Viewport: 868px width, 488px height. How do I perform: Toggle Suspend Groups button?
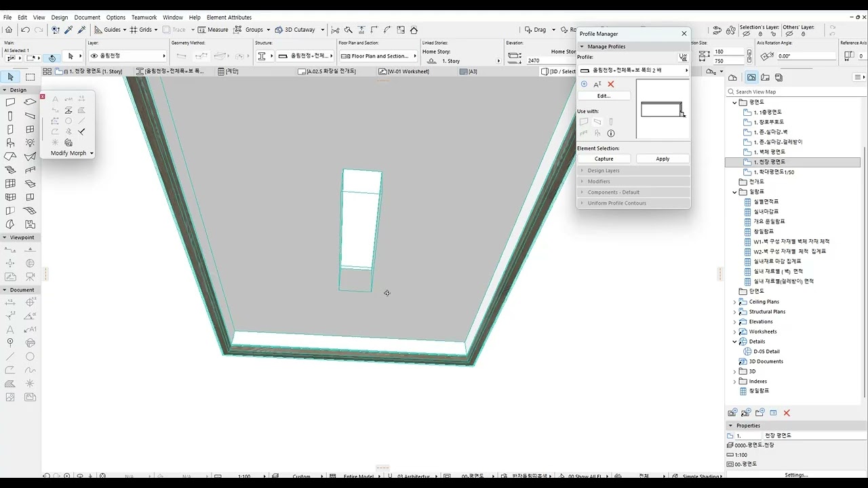tap(250, 30)
